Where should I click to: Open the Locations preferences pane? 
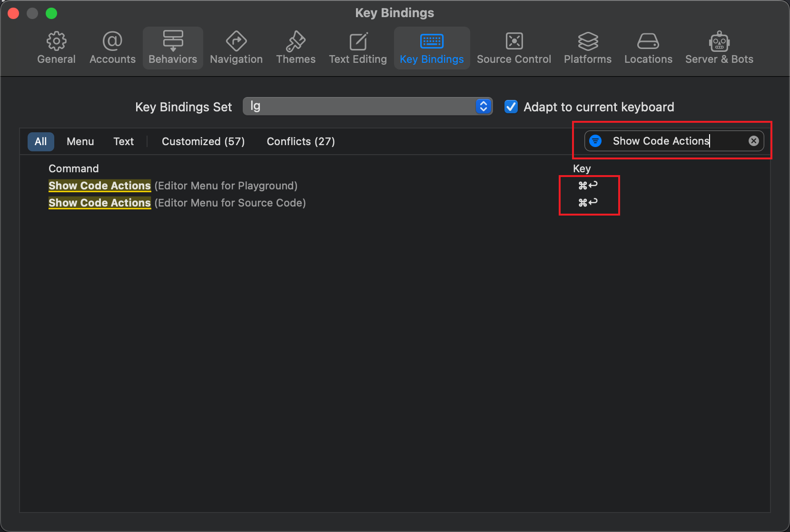tap(648, 48)
